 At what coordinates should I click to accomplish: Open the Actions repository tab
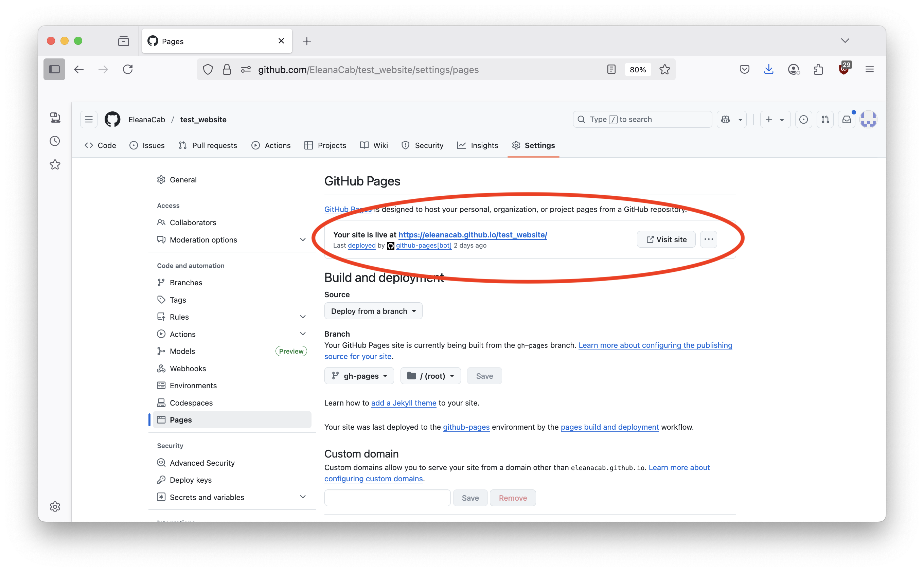click(271, 146)
